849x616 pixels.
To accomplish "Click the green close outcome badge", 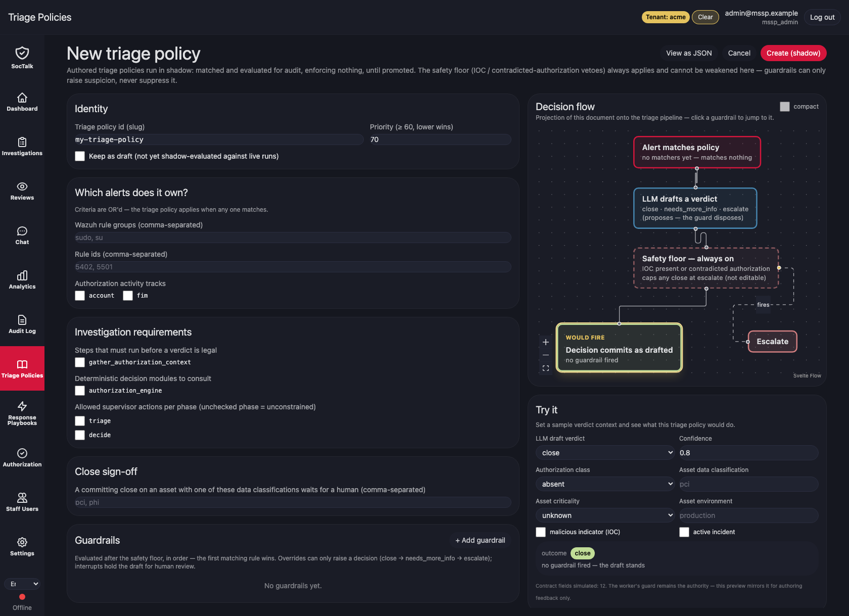I will click(x=583, y=553).
